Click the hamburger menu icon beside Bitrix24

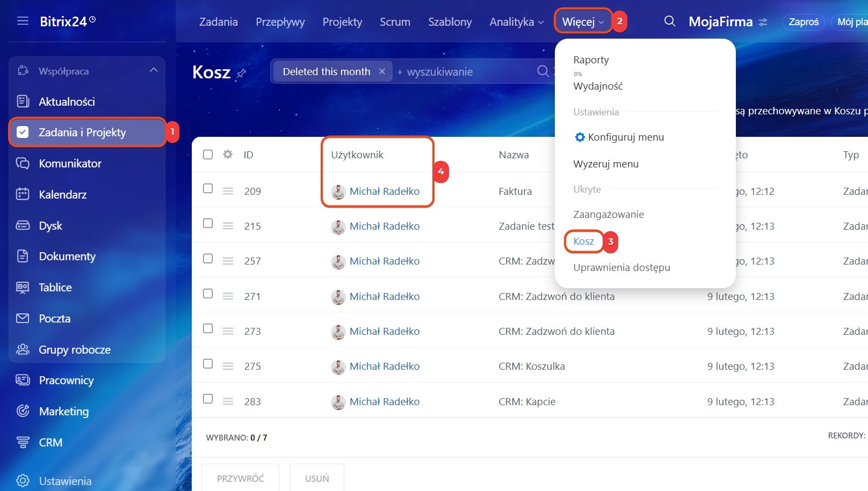click(x=23, y=21)
